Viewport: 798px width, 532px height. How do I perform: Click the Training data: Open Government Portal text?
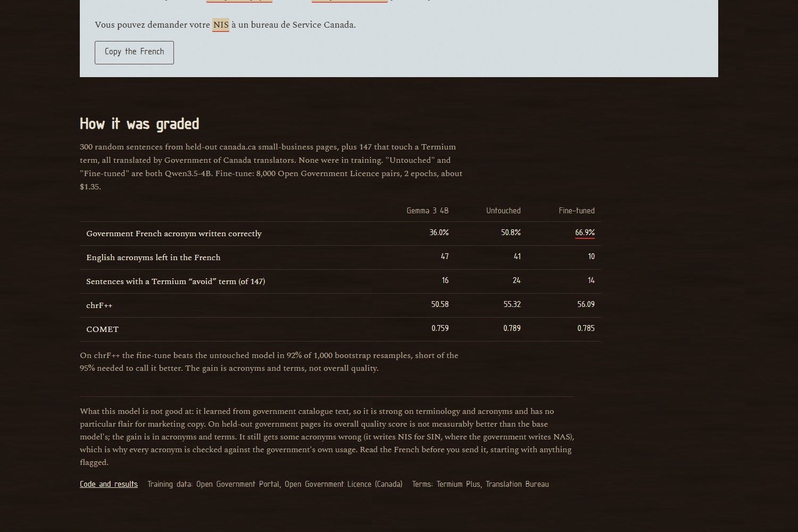pyautogui.click(x=275, y=484)
